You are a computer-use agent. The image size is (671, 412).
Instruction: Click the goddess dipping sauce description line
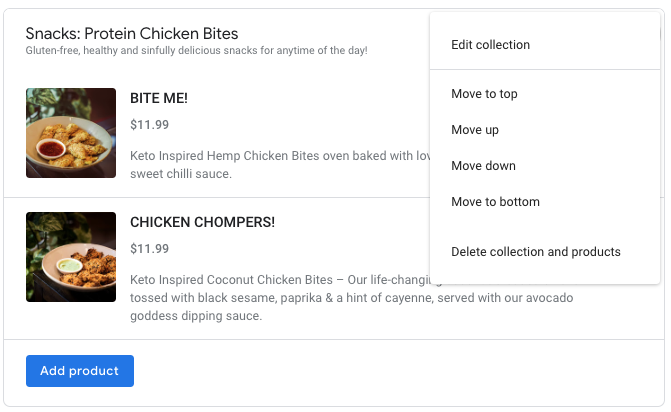(x=196, y=316)
